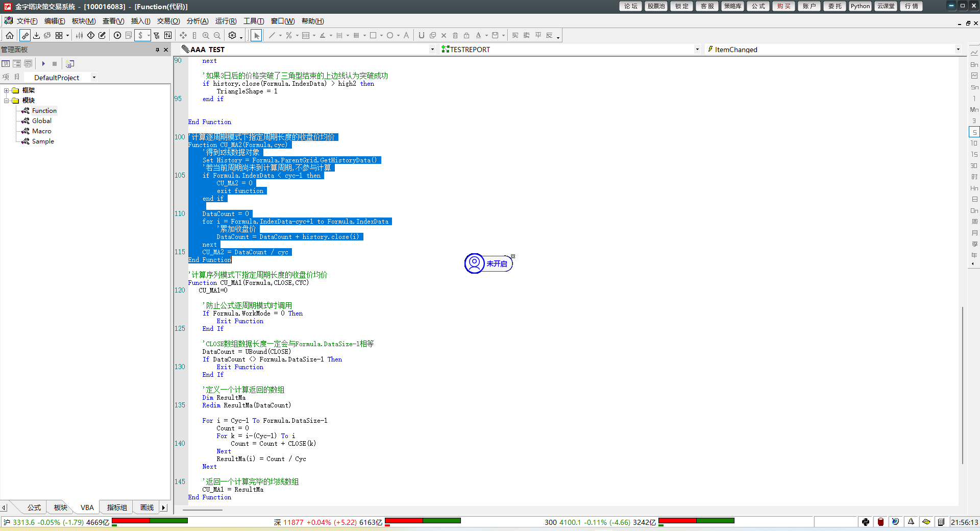Click the Python button
Image resolution: width=980 pixels, height=531 pixels.
(861, 6)
